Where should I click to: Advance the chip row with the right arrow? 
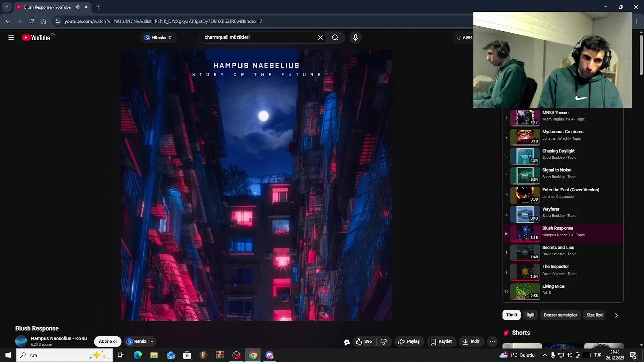tap(616, 315)
